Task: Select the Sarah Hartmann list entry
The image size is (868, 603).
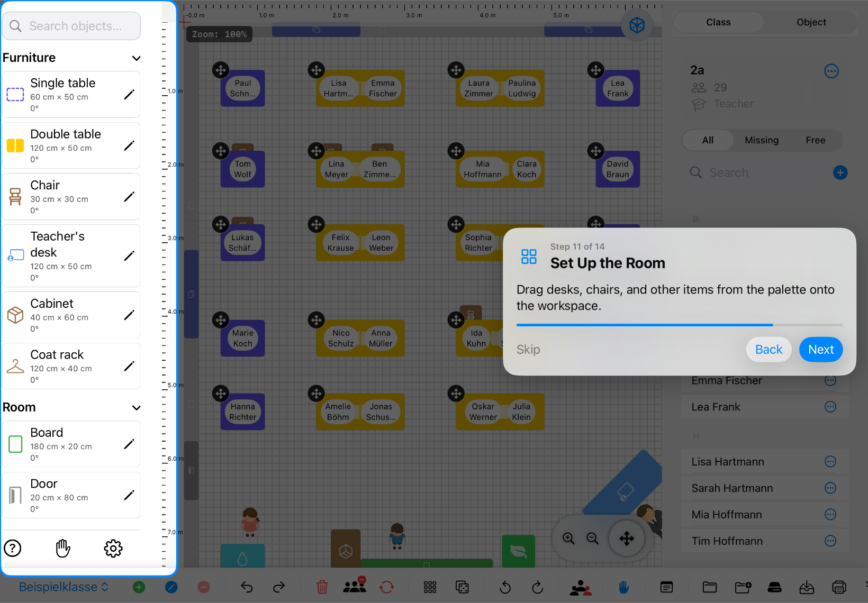Action: click(x=764, y=488)
